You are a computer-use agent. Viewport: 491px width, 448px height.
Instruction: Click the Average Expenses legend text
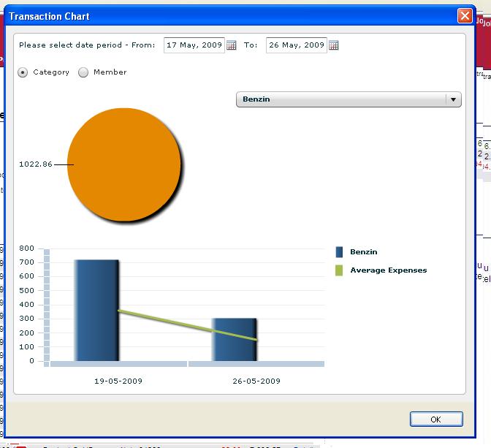pos(388,270)
